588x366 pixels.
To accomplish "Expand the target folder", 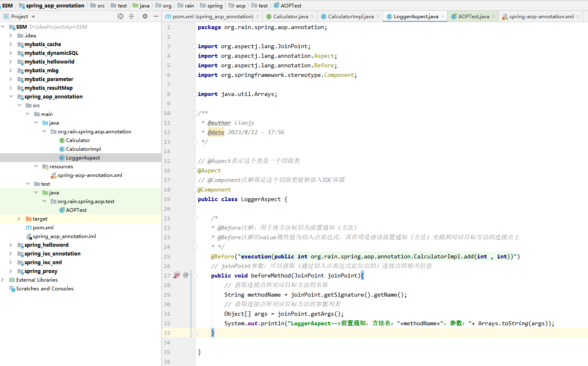I will coord(19,219).
